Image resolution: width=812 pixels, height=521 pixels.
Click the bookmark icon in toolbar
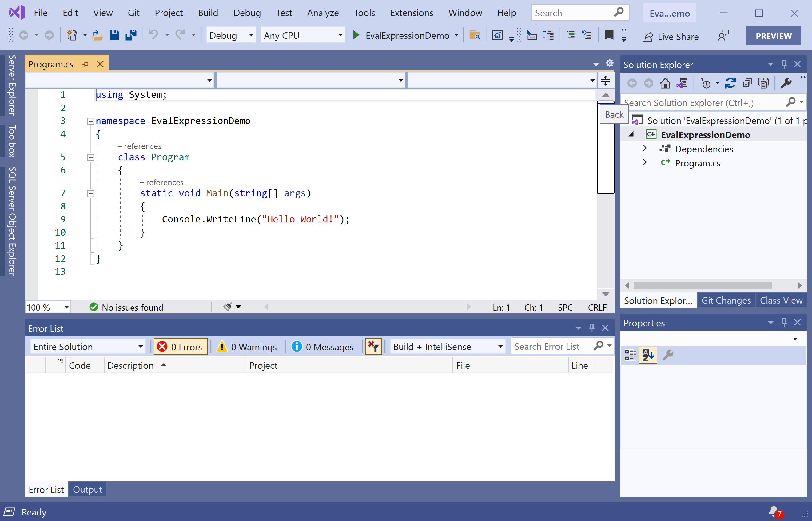pyautogui.click(x=609, y=35)
